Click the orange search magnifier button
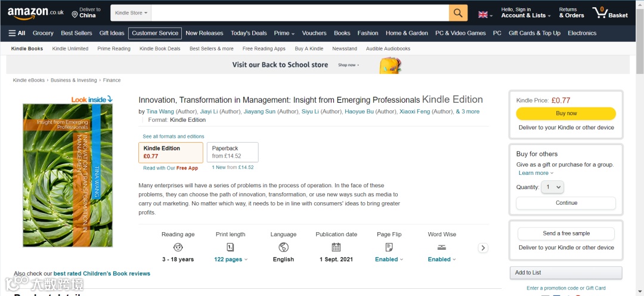The height and width of the screenshot is (296, 644). pyautogui.click(x=458, y=13)
